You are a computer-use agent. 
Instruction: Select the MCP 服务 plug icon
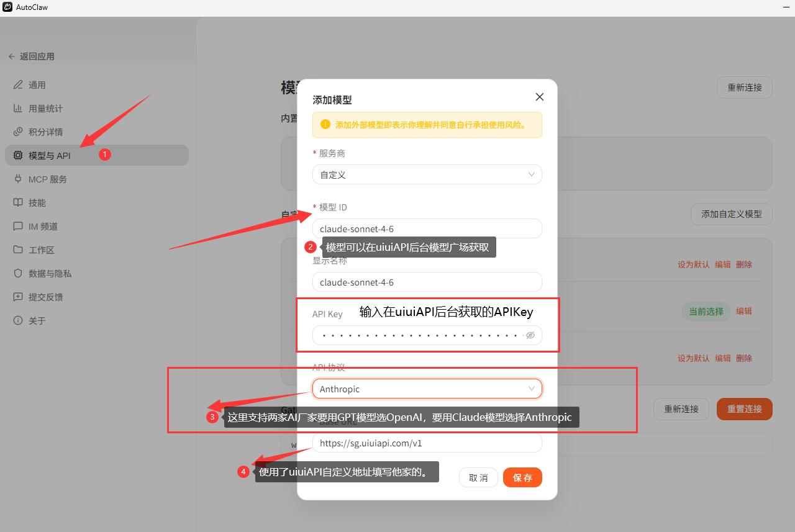(x=18, y=179)
